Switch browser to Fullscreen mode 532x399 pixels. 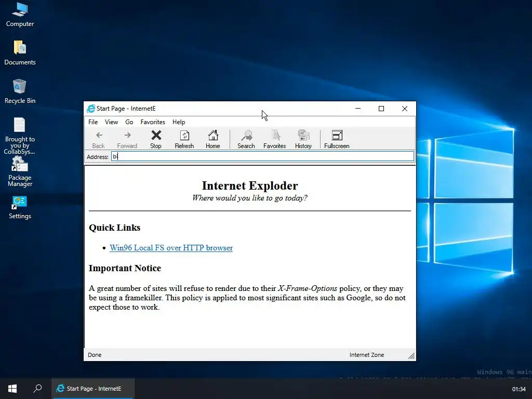[x=337, y=139]
